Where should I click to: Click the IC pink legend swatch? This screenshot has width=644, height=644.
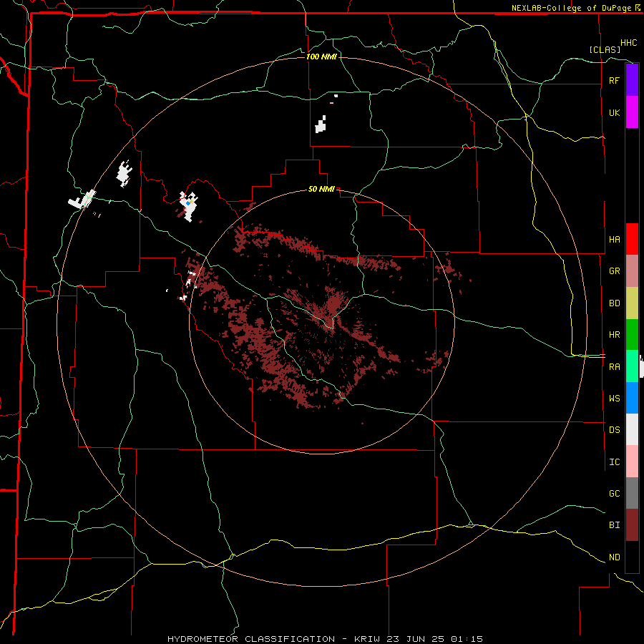tap(632, 462)
